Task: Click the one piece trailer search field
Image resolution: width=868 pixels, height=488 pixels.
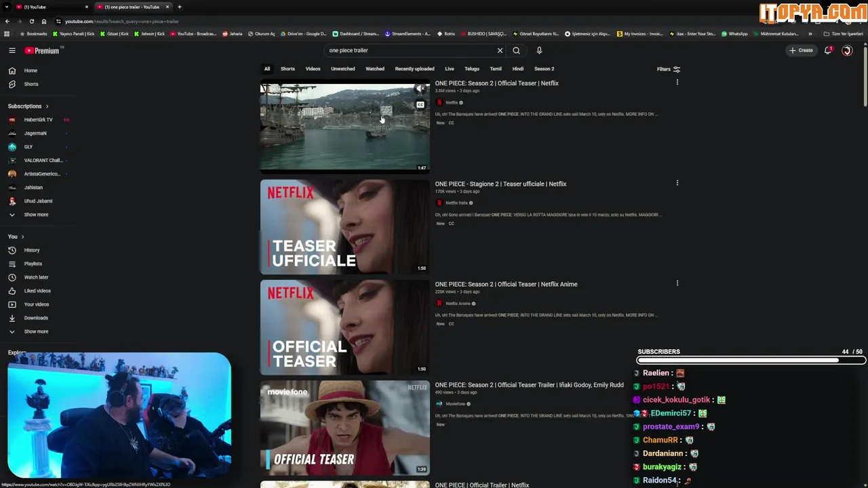Action: point(410,50)
